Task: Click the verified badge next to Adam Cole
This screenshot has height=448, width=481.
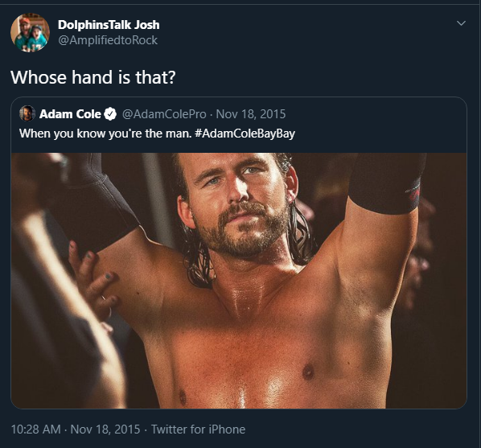Action: (x=110, y=114)
